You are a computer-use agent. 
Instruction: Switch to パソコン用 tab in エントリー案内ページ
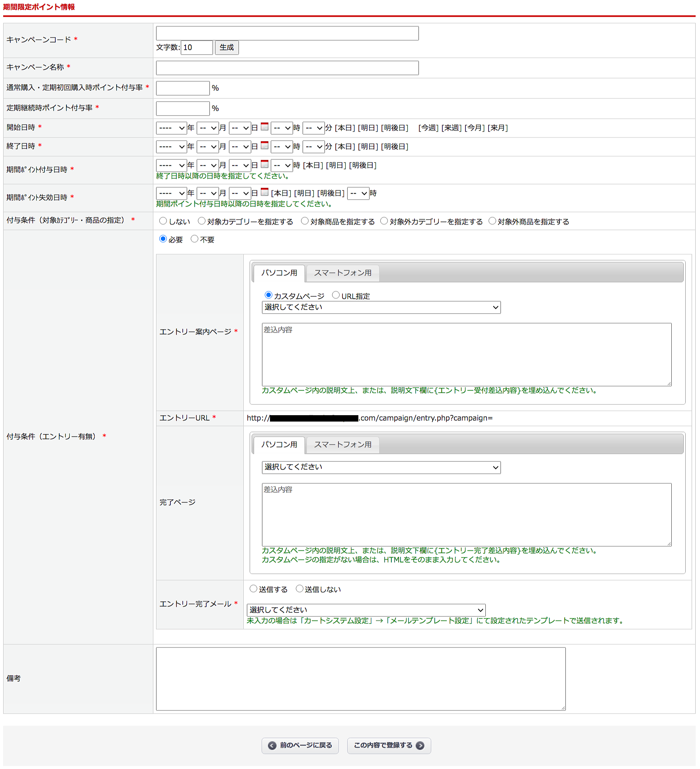[x=279, y=273]
